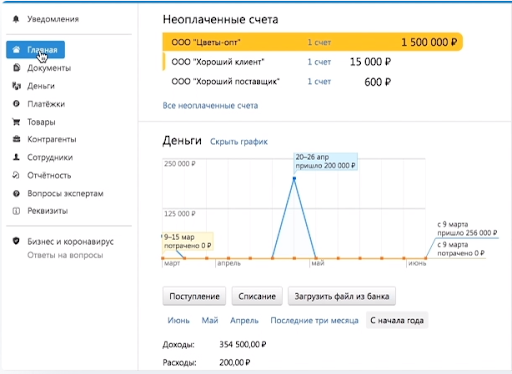Image resolution: width=512 pixels, height=374 pixels.
Task: Click the coin icon beside Платёжки
Action: [16, 104]
